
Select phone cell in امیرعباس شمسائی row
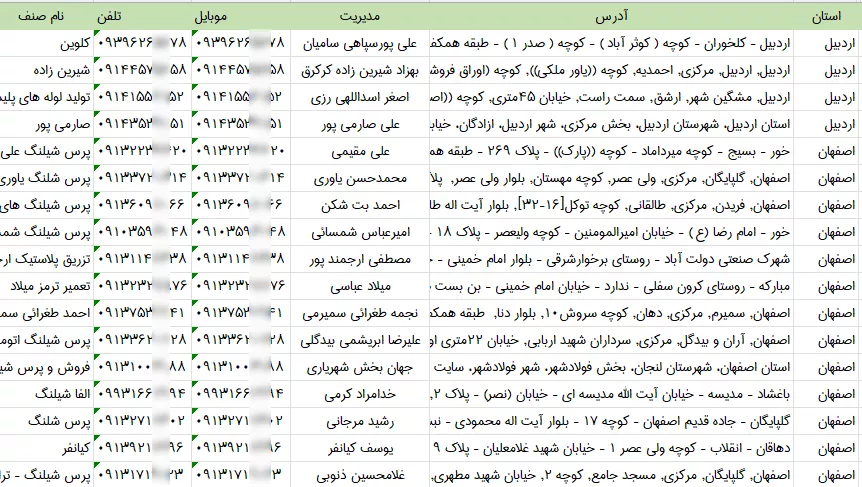(x=143, y=232)
